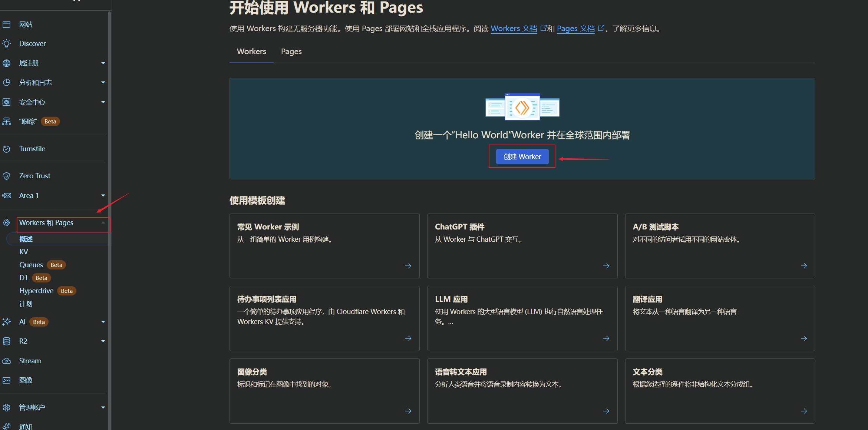The height and width of the screenshot is (430, 868).
Task: Open the Queues submenu item
Action: tap(31, 265)
